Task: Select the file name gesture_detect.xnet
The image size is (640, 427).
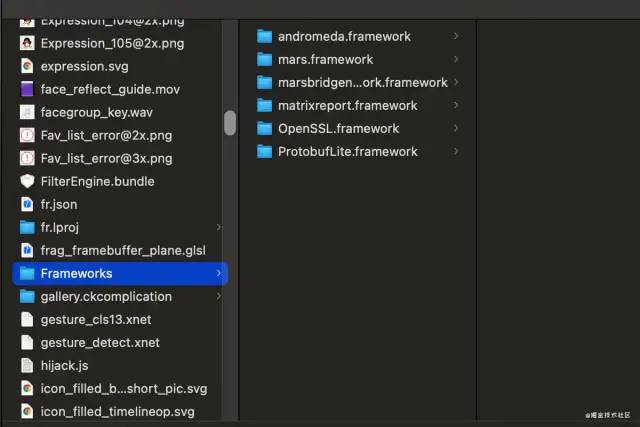Action: point(100,342)
